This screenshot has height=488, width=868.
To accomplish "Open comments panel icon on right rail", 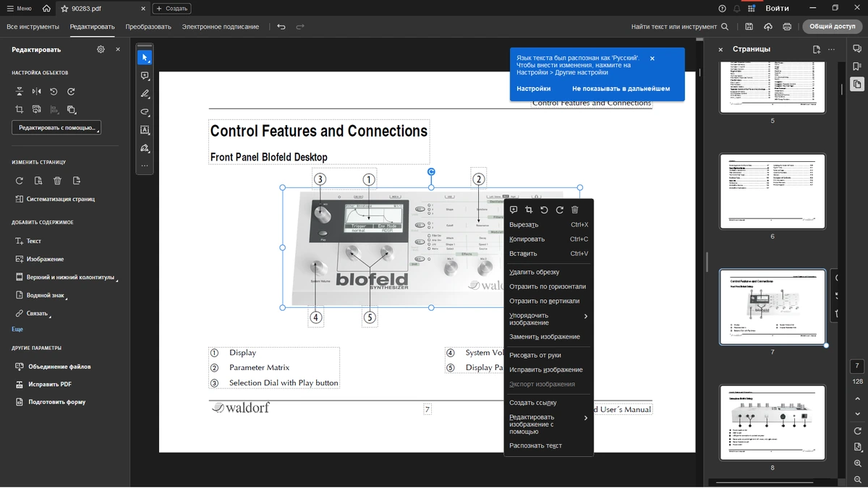I will tap(857, 48).
